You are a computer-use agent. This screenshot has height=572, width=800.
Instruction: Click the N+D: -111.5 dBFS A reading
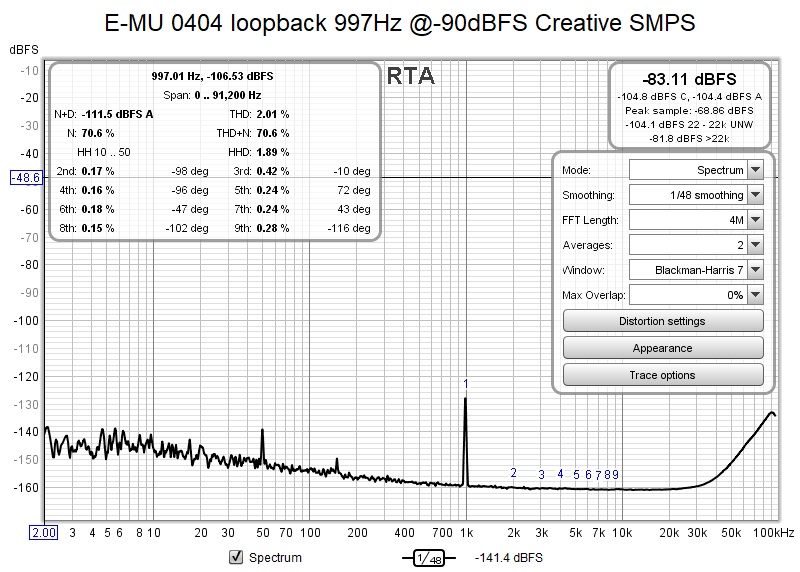pyautogui.click(x=104, y=114)
